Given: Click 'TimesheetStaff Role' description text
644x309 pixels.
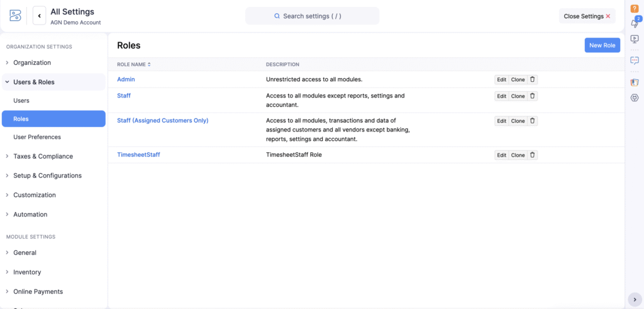Looking at the screenshot, I should [x=294, y=155].
